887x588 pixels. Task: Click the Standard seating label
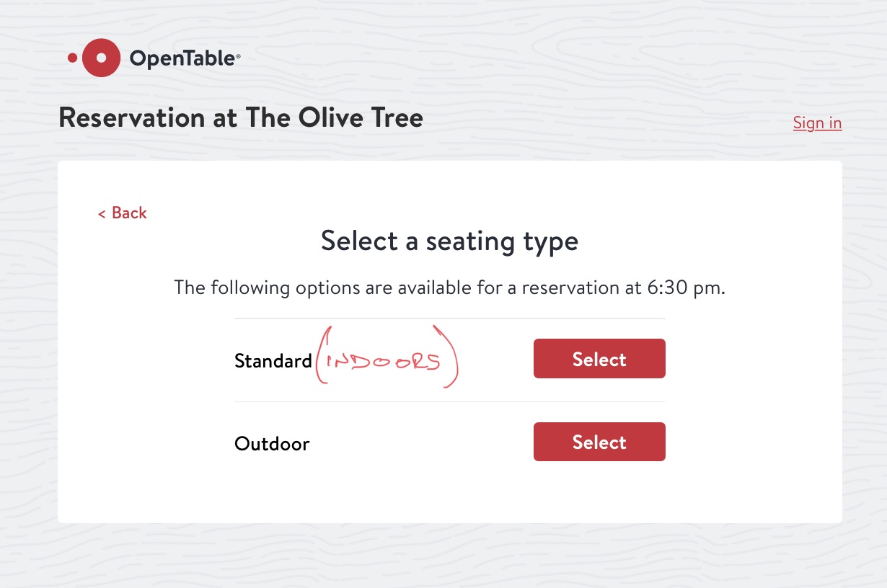(273, 361)
